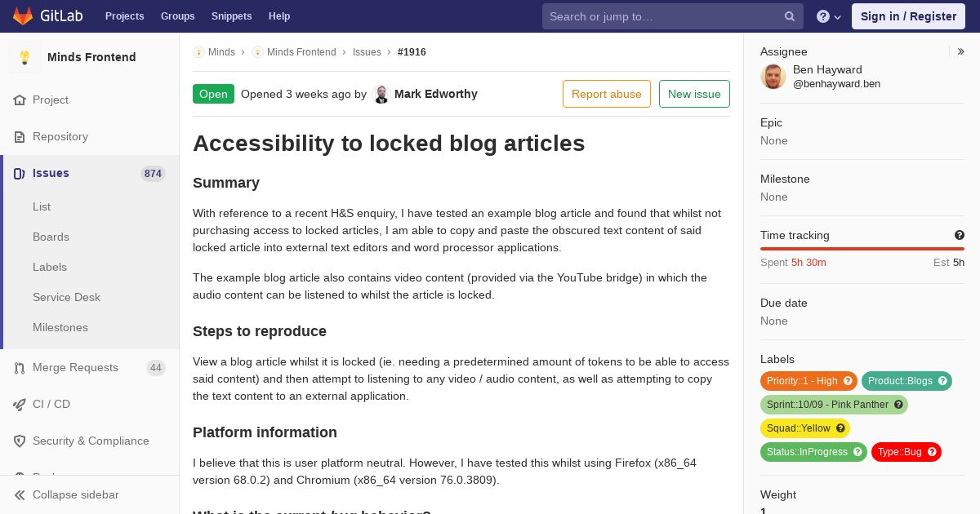Viewport: 980px width, 514px height.
Task: Click the Minds group breadcrumb icon
Action: pyautogui.click(x=198, y=51)
